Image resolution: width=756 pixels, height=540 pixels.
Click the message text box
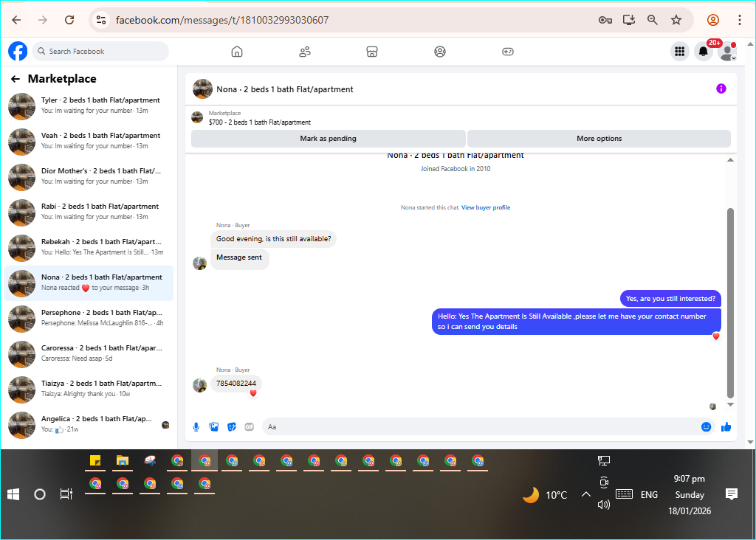pyautogui.click(x=480, y=427)
